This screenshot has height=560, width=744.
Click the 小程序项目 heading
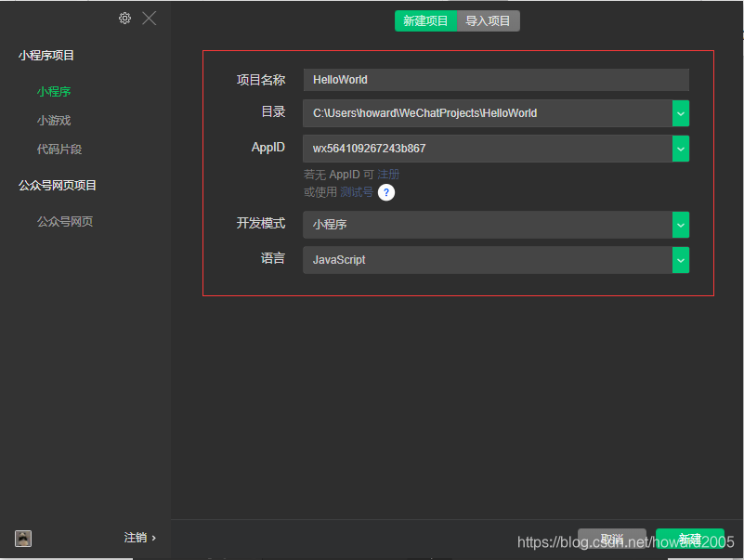coord(46,55)
